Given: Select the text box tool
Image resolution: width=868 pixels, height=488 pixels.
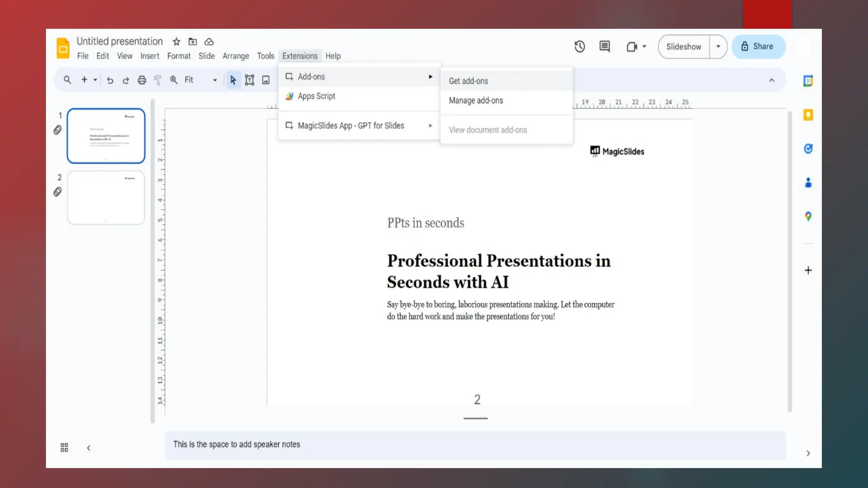Looking at the screenshot, I should click(249, 80).
